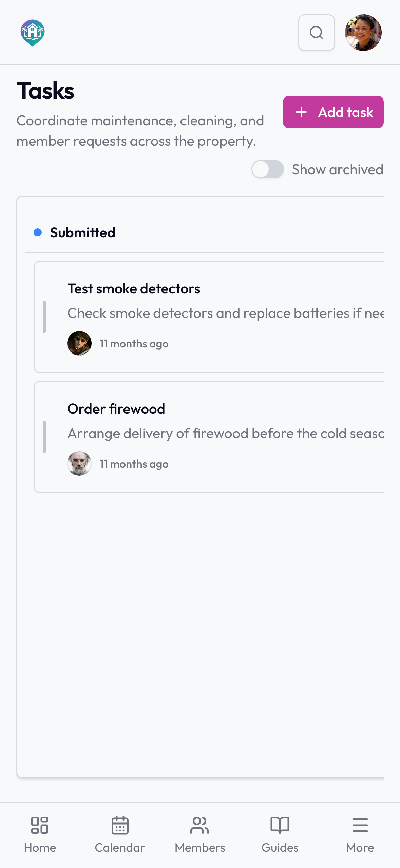Image resolution: width=400 pixels, height=868 pixels.
Task: Go to Home grid icon
Action: [x=40, y=825]
